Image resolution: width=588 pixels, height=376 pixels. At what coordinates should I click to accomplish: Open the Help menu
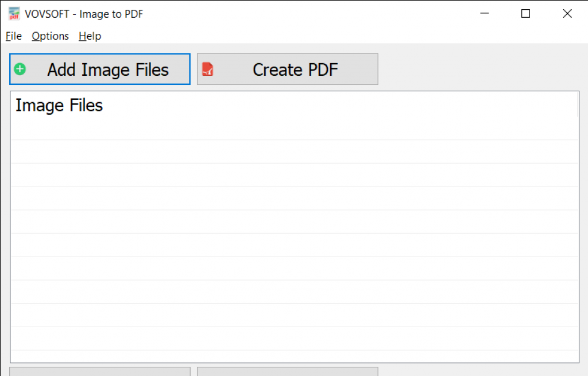[90, 36]
